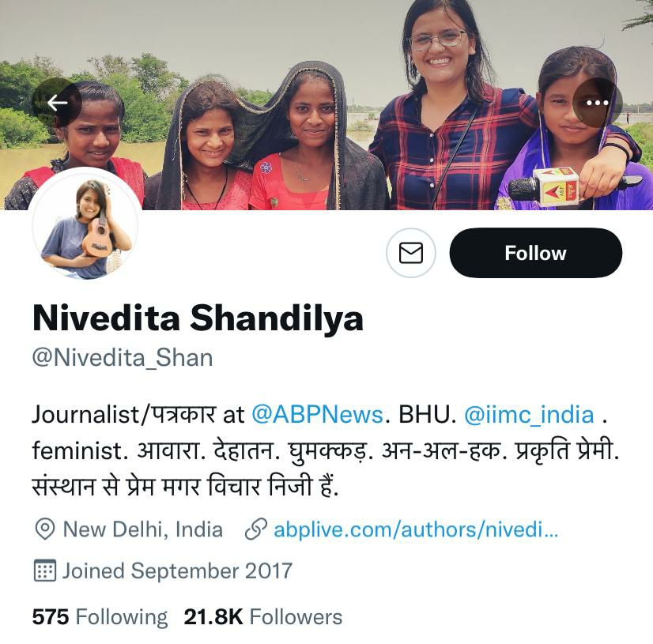Select the @Nivedita_Shan handle
The height and width of the screenshot is (644, 653).
pyautogui.click(x=123, y=358)
